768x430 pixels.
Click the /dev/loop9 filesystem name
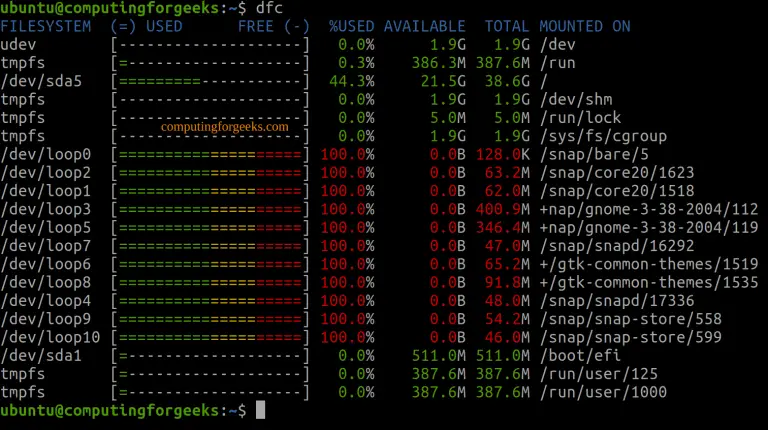pos(46,319)
